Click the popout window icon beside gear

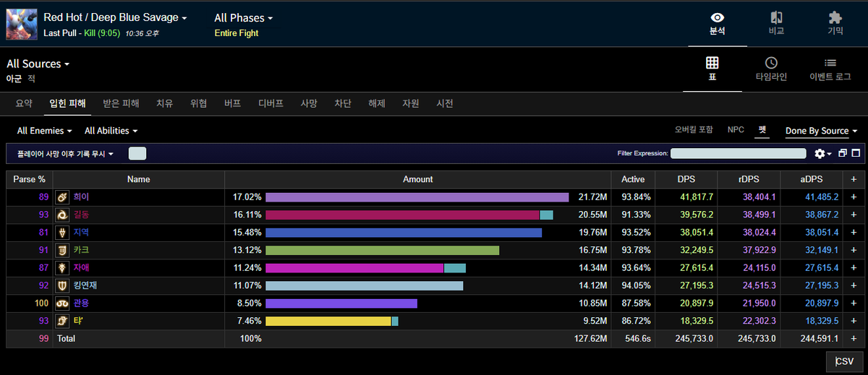(842, 153)
